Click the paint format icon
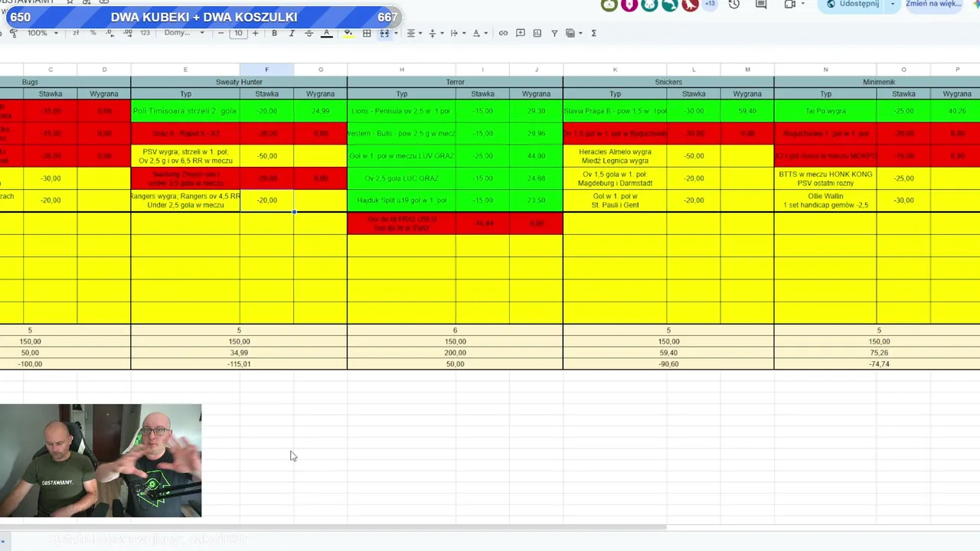Screen dimensions: 980x551 (14, 33)
